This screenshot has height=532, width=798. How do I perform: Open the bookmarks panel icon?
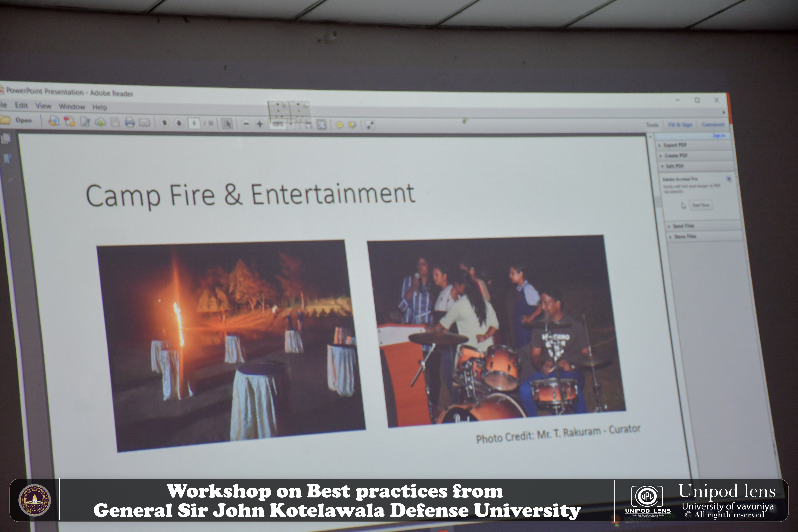coord(7,159)
